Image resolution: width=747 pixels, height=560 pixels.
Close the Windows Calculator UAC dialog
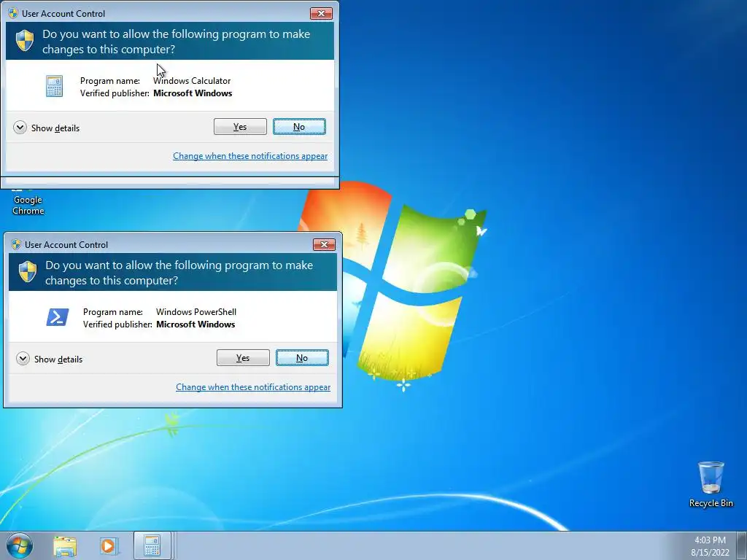pos(321,13)
